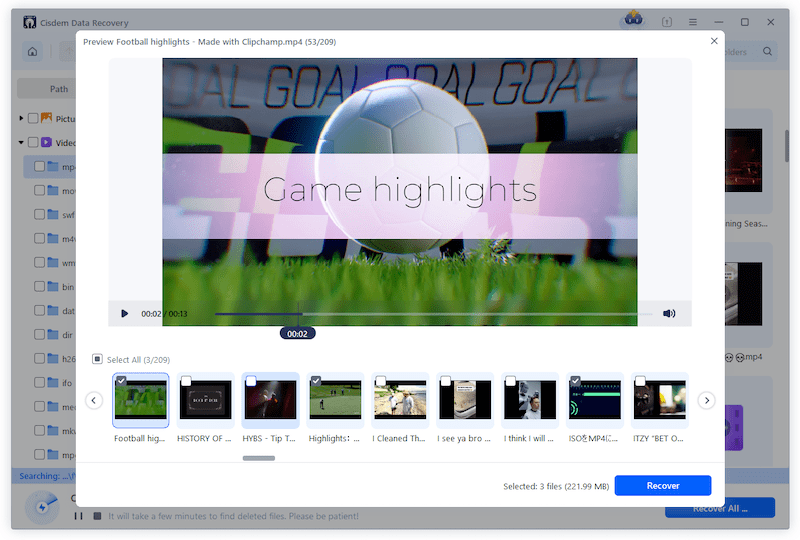
Task: Play the Football highlights video preview
Action: 125,313
